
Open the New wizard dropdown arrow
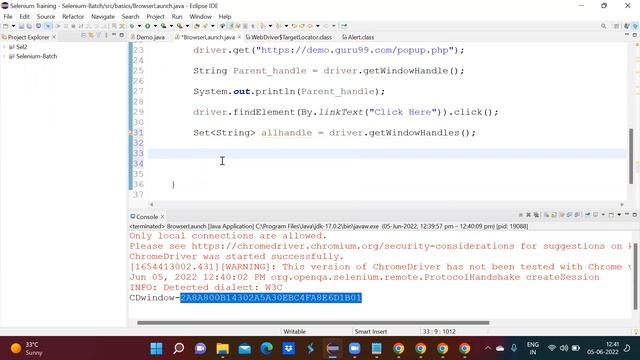pyautogui.click(x=13, y=26)
